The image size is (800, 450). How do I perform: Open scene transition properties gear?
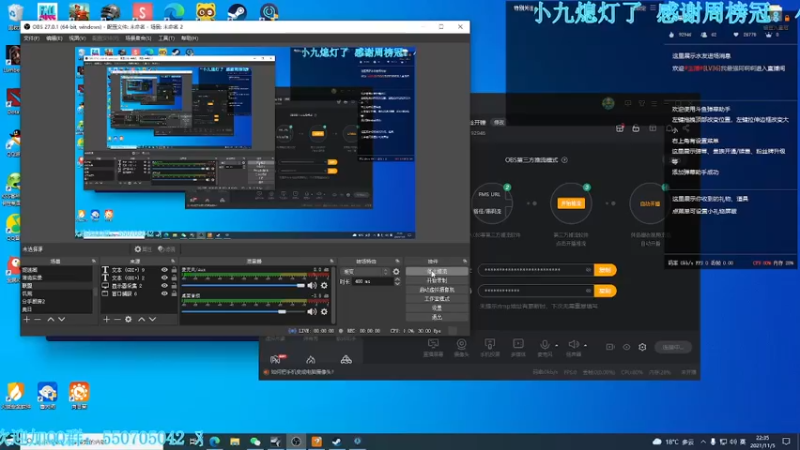(396, 272)
